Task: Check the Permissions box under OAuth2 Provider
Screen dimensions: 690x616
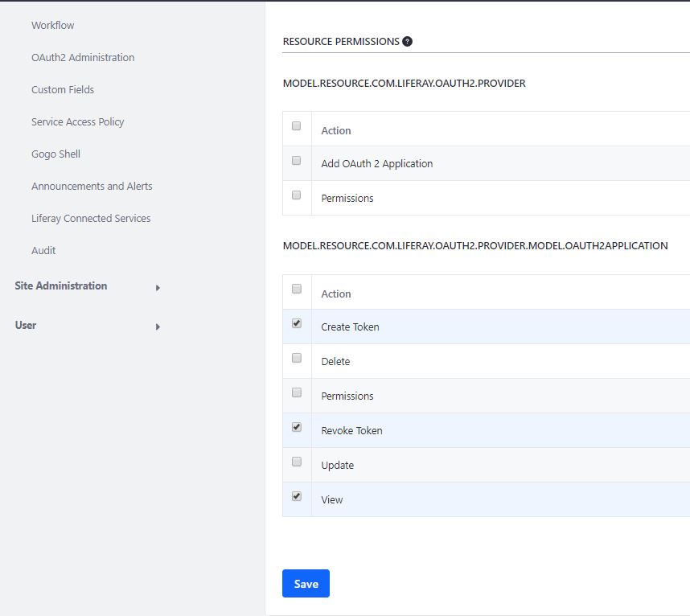Action: click(296, 195)
